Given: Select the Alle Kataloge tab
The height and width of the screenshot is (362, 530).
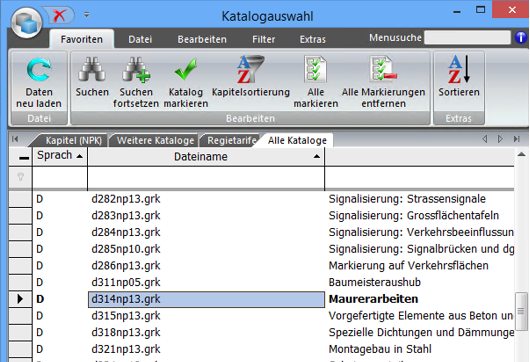Looking at the screenshot, I should 297,141.
